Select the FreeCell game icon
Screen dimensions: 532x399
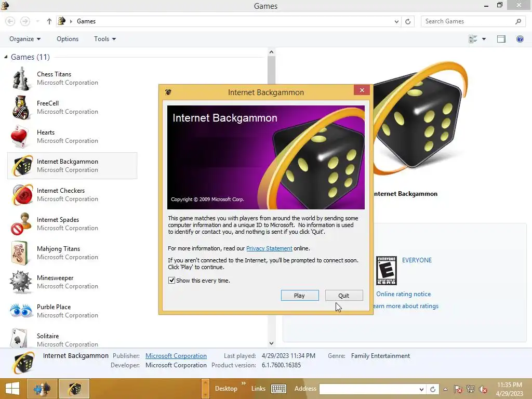pyautogui.click(x=21, y=108)
